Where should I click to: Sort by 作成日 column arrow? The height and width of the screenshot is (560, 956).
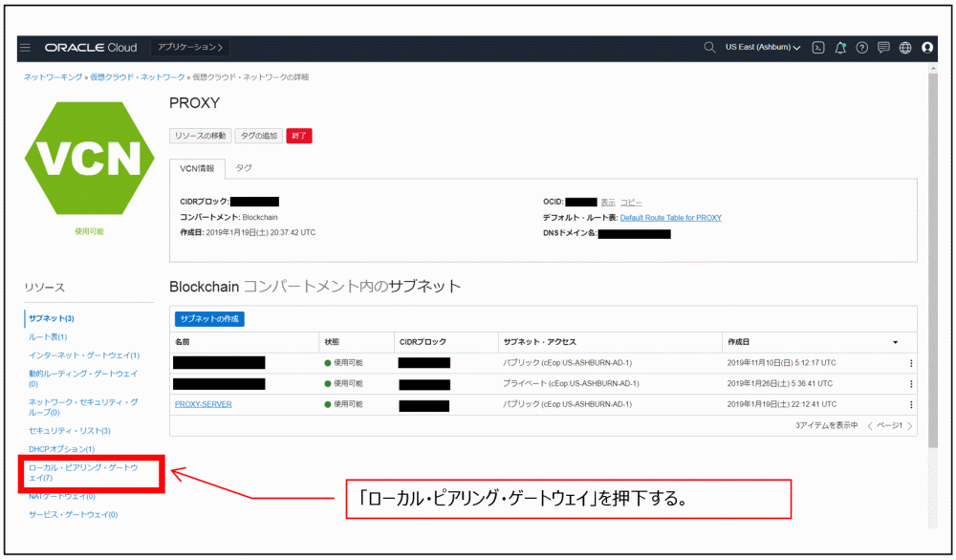click(x=896, y=342)
